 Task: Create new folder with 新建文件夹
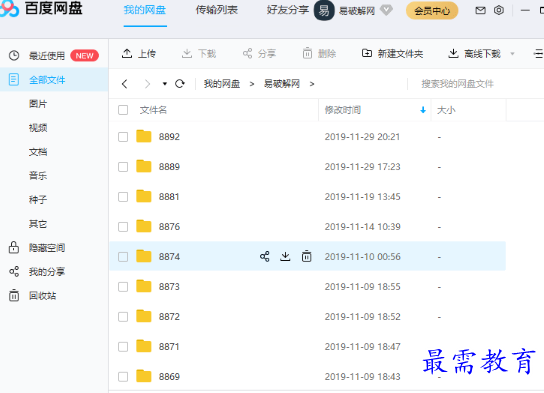click(393, 54)
